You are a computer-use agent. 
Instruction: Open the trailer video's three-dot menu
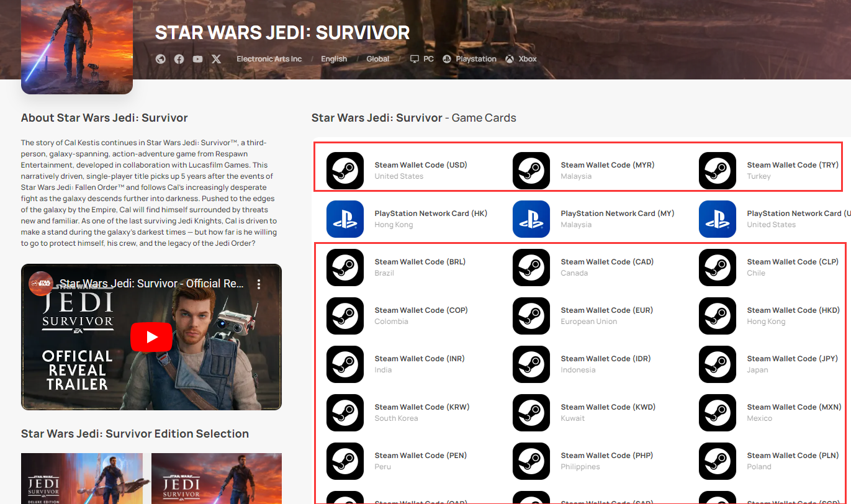(x=259, y=284)
